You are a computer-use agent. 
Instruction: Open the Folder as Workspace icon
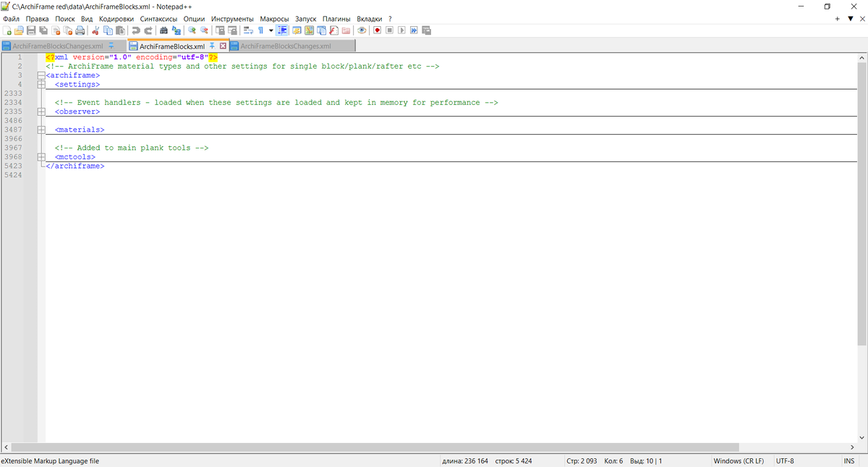346,30
